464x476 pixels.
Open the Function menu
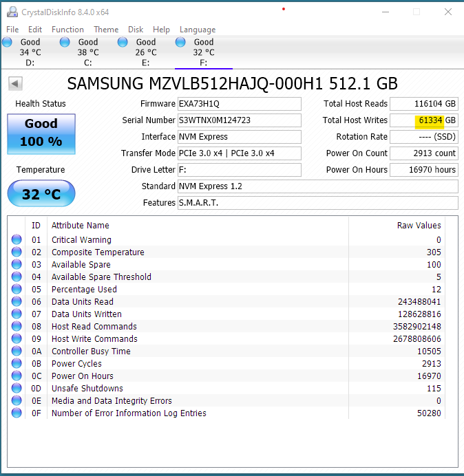click(x=67, y=30)
